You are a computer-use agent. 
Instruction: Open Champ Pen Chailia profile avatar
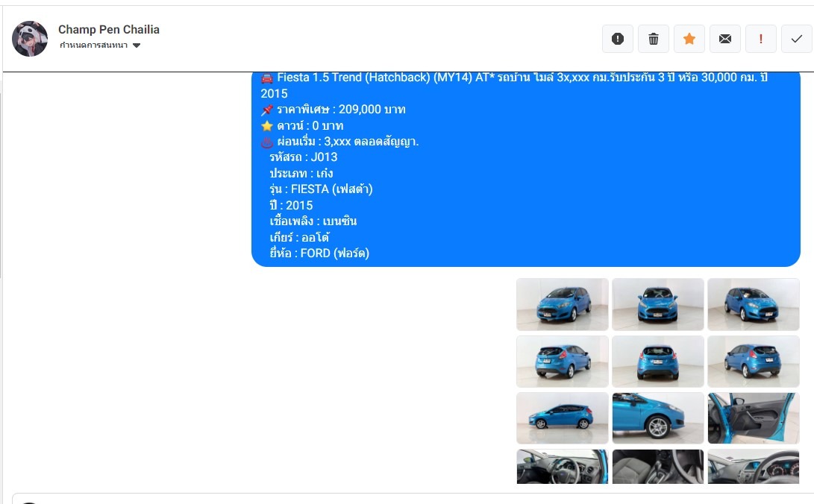click(30, 39)
